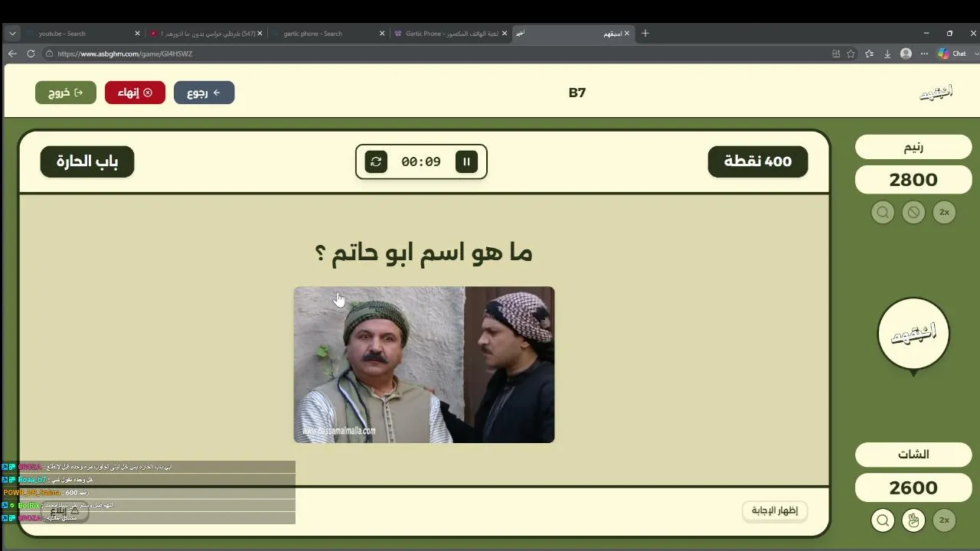The width and height of the screenshot is (980, 551).
Task: Open the browser profile menu
Action: (906, 54)
